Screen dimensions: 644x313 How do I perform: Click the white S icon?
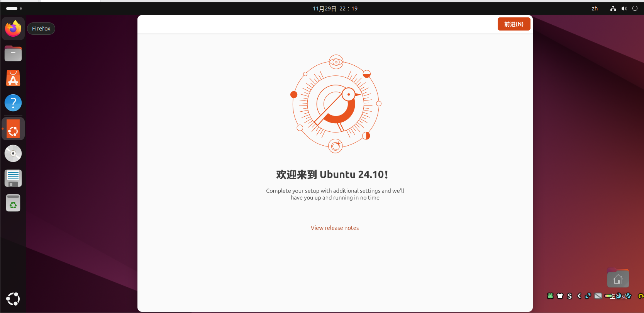(569, 296)
